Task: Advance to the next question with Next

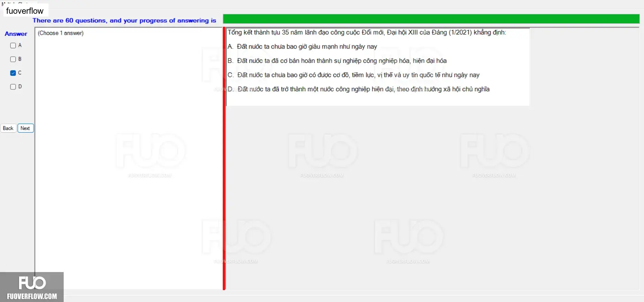Action: [x=25, y=128]
